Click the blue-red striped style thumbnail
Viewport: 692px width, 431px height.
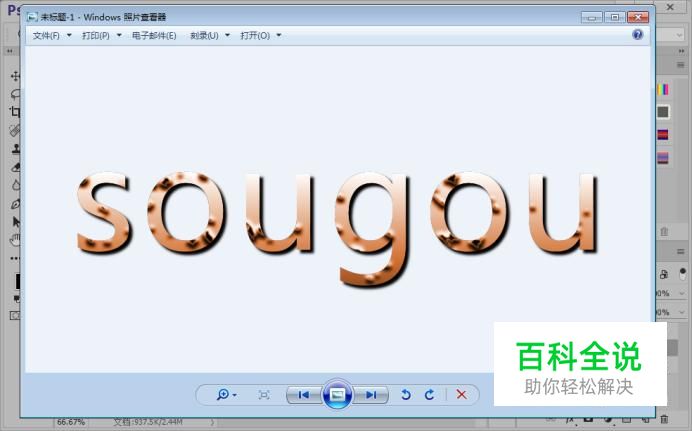663,135
